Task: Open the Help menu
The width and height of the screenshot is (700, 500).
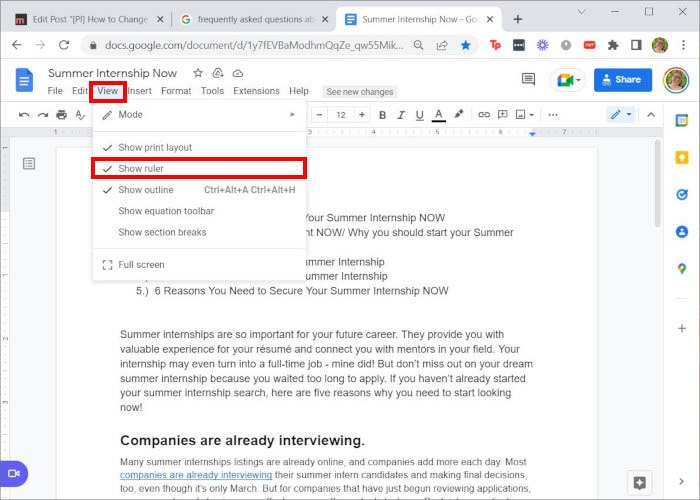Action: pos(299,91)
